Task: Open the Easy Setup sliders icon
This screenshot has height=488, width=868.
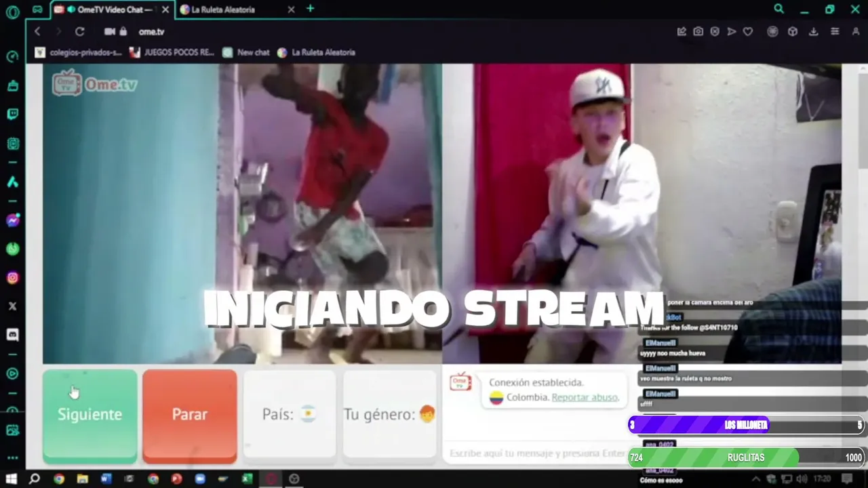Action: 835,32
